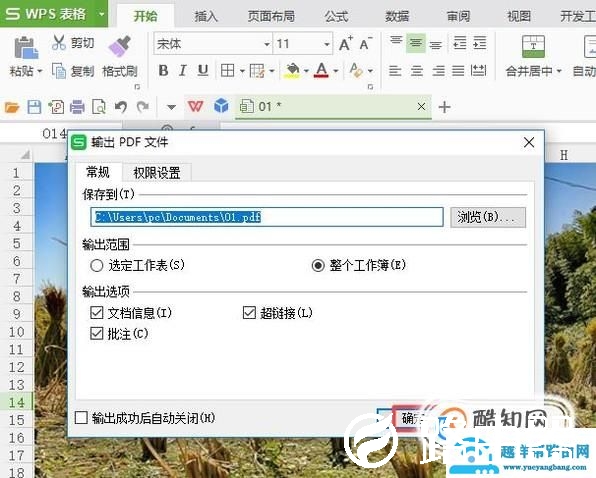Screen dimensions: 596x478
Task: Decrease font size with A- icon
Action: (365, 44)
